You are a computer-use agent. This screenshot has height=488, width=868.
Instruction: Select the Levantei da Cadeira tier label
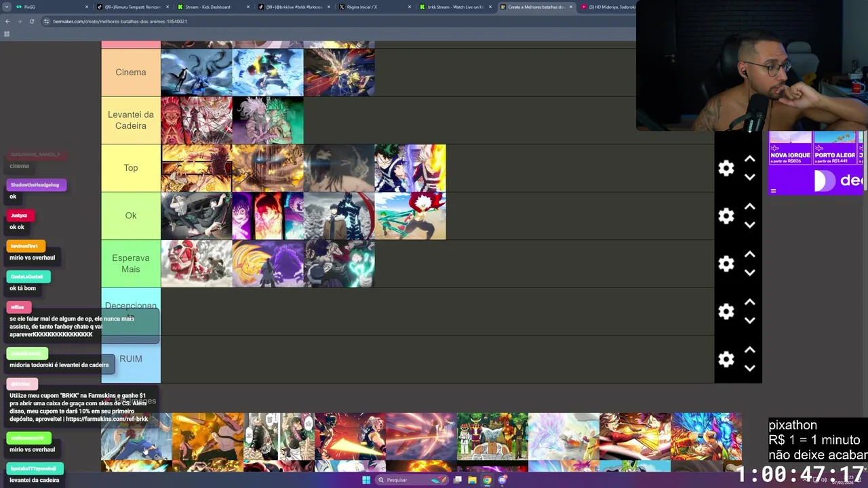click(131, 120)
